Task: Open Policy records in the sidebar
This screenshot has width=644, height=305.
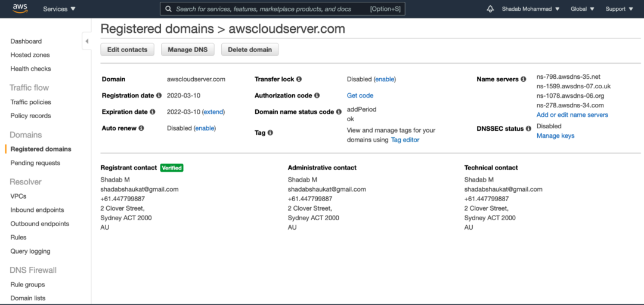Action: click(31, 116)
